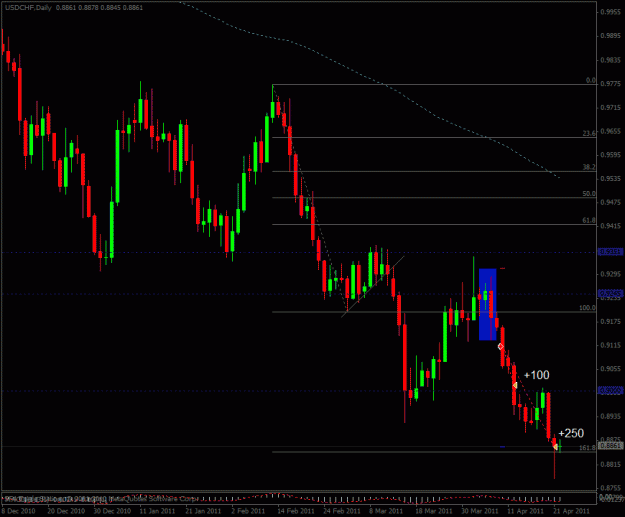Select the 23.6 Fibonacci level label

point(589,133)
